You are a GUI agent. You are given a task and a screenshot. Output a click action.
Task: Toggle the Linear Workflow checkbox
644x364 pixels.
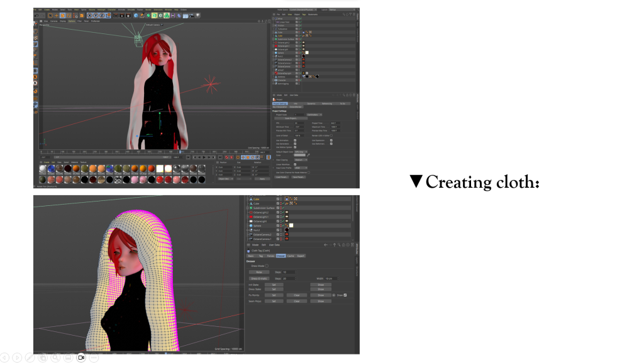pos(295,164)
